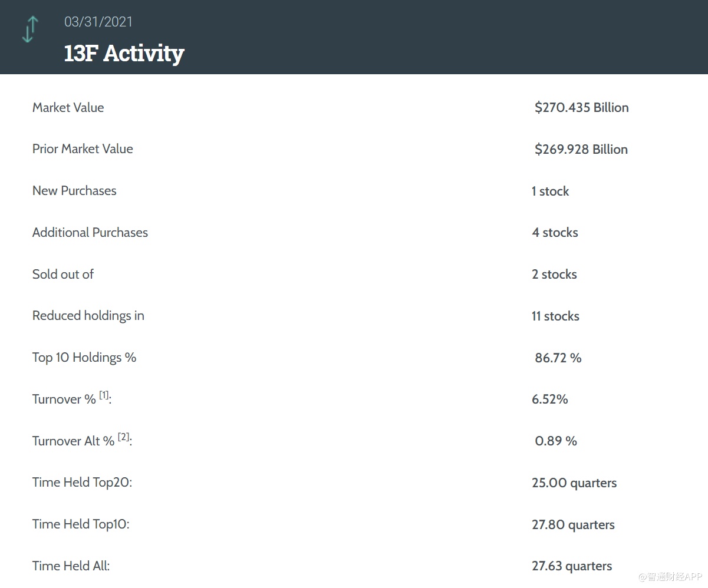Screen dimensions: 708x588
Task: Click the up-down arrows activity icon
Action: click(29, 29)
